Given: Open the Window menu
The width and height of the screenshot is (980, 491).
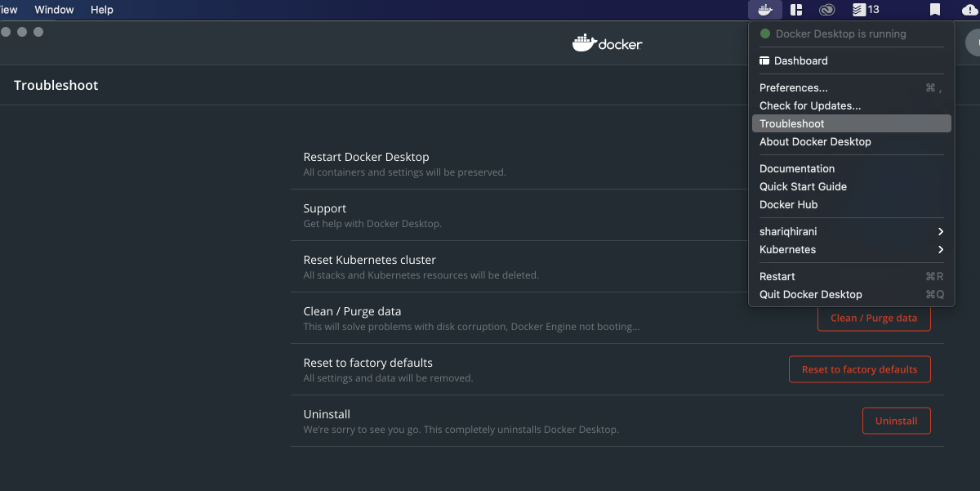Looking at the screenshot, I should pyautogui.click(x=54, y=10).
